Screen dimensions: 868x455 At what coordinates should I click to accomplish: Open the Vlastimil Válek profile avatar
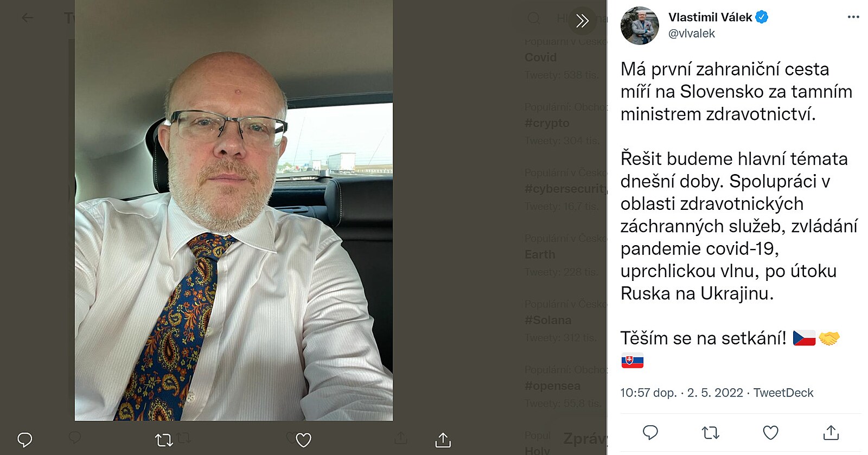click(x=640, y=25)
